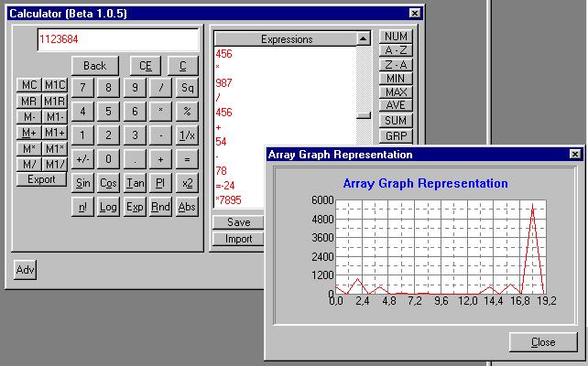The height and width of the screenshot is (366, 588).
Task: Click the digit 6 button
Action: pos(135,112)
